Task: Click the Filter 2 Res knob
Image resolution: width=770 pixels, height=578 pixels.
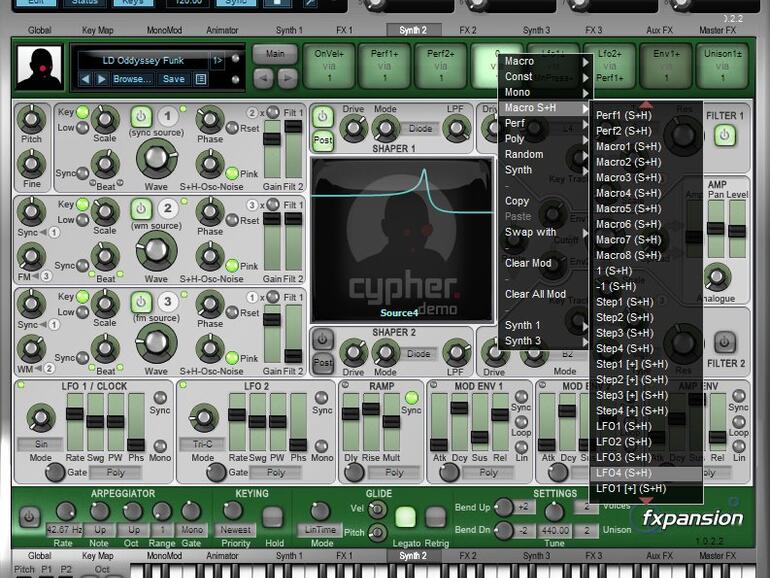Action: click(x=683, y=343)
